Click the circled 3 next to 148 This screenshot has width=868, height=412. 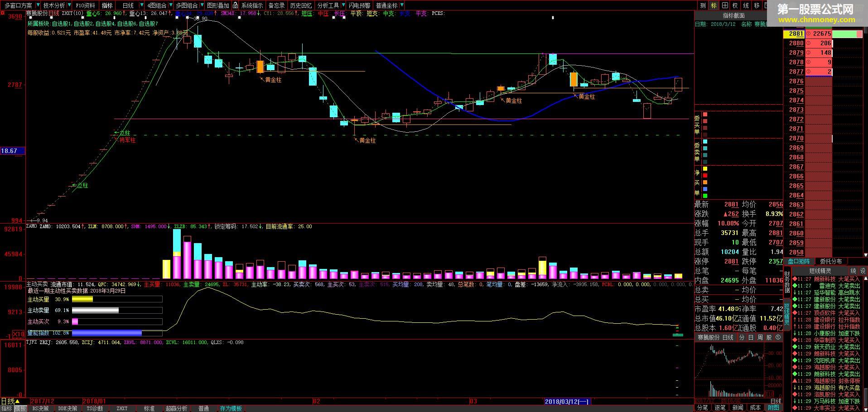tap(808, 53)
